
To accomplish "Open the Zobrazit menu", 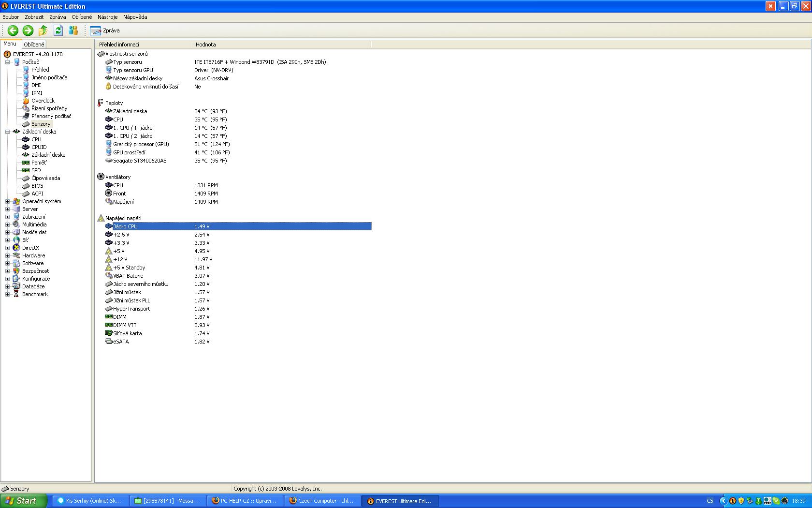I will point(34,17).
